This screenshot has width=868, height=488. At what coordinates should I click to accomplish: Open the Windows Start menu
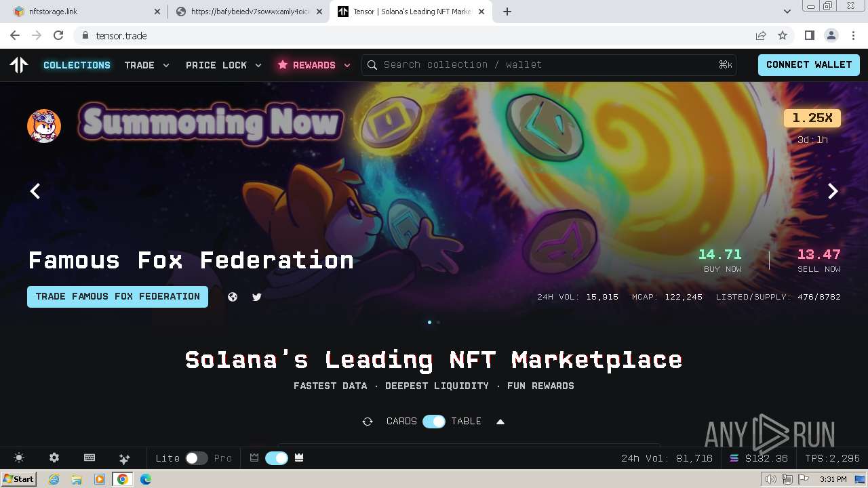[x=19, y=479]
